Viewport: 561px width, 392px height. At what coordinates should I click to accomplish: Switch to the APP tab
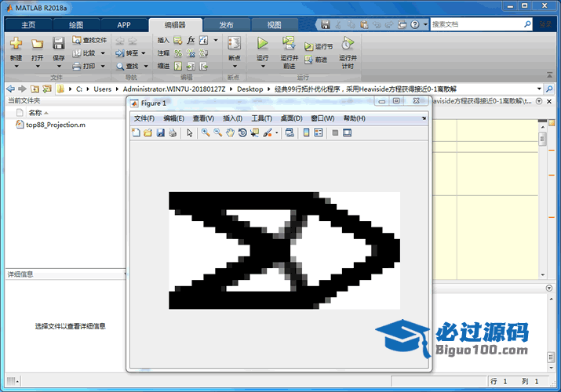click(124, 25)
